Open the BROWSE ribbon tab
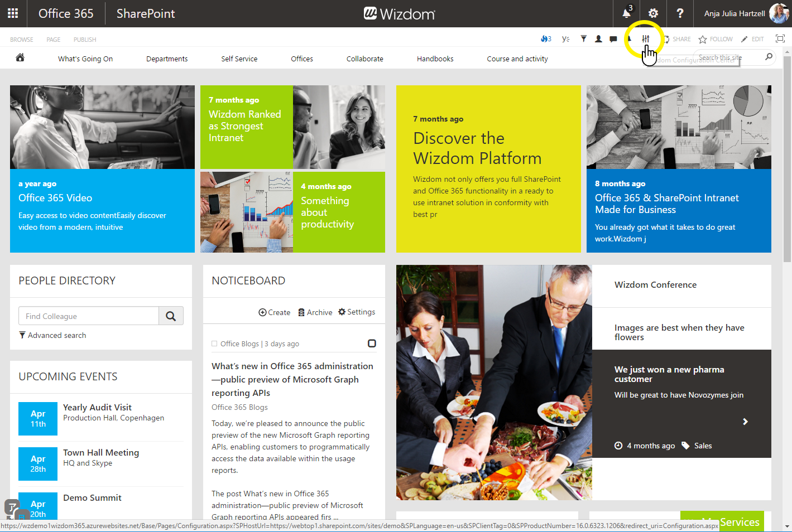Screen dimensions: 792x532 22,40
